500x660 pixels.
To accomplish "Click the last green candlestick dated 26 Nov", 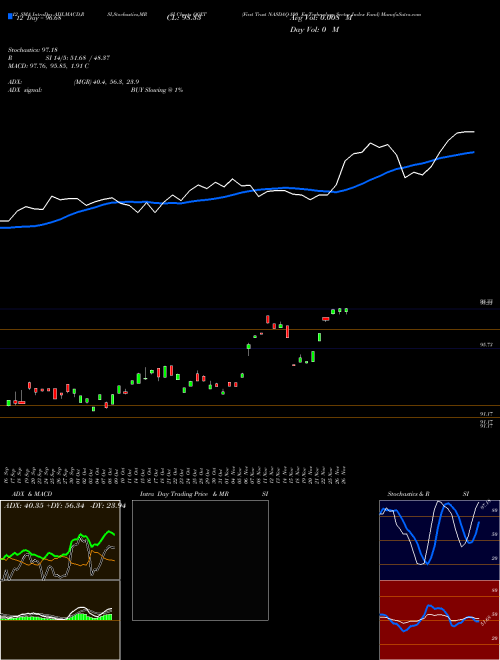I will [346, 311].
